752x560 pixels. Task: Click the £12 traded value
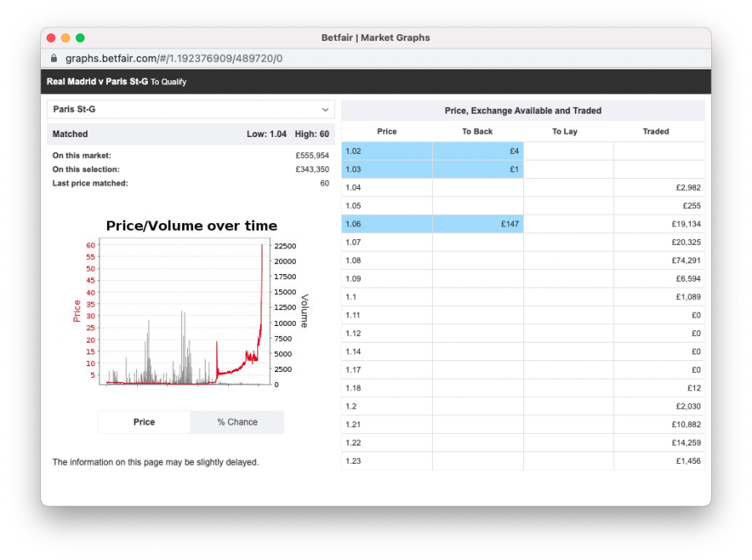coord(694,388)
